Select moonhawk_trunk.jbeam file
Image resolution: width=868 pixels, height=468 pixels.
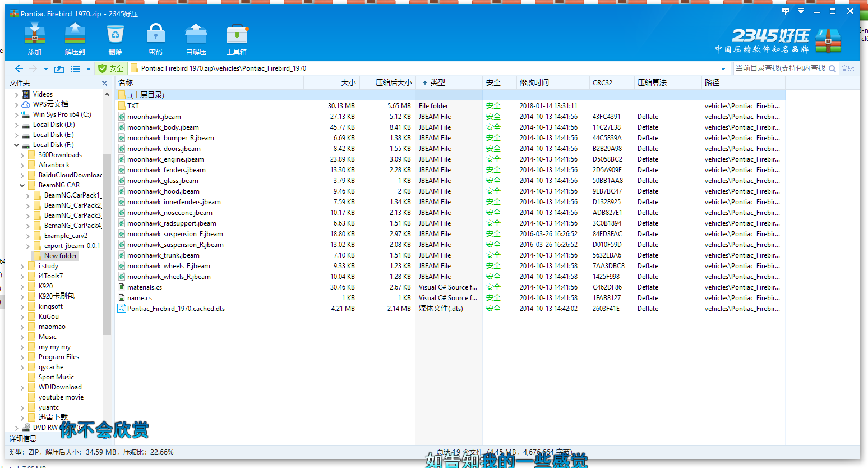(163, 255)
